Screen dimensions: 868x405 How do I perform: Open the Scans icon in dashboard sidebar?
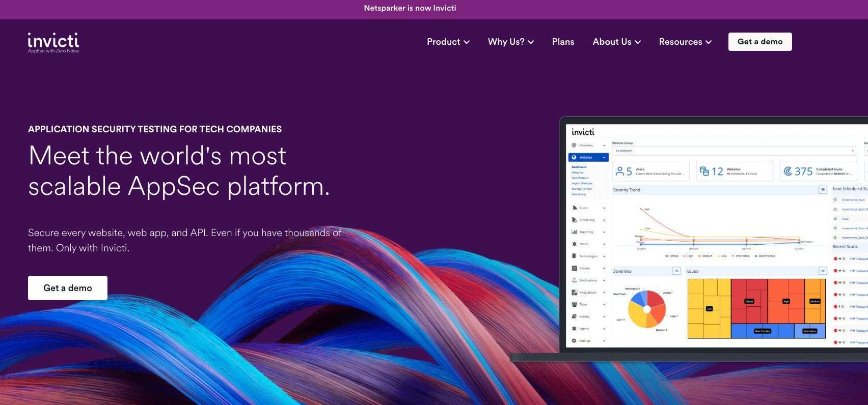click(x=575, y=208)
